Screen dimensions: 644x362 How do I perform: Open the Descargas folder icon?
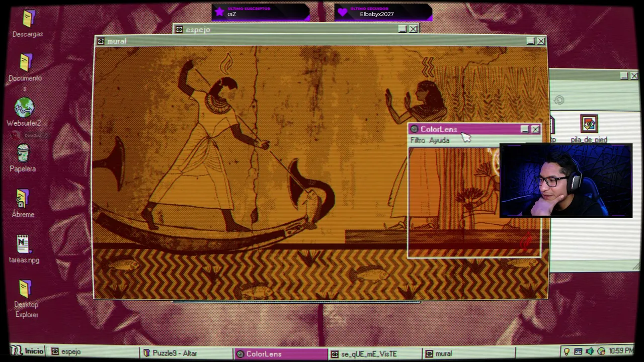click(x=28, y=24)
